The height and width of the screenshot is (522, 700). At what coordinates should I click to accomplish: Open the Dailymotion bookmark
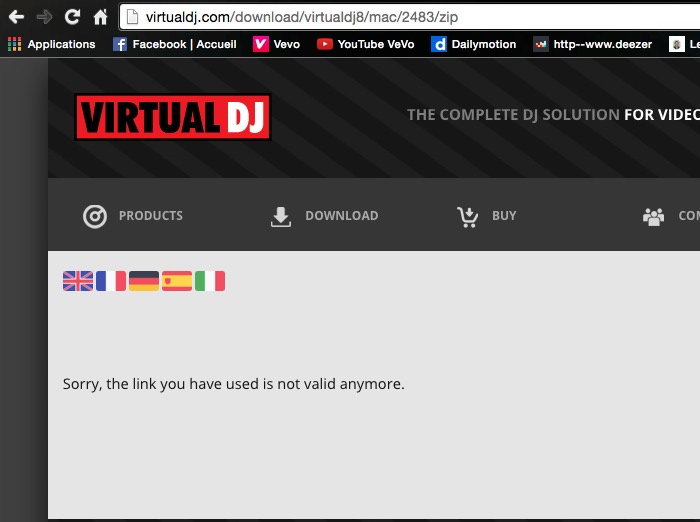click(x=474, y=44)
